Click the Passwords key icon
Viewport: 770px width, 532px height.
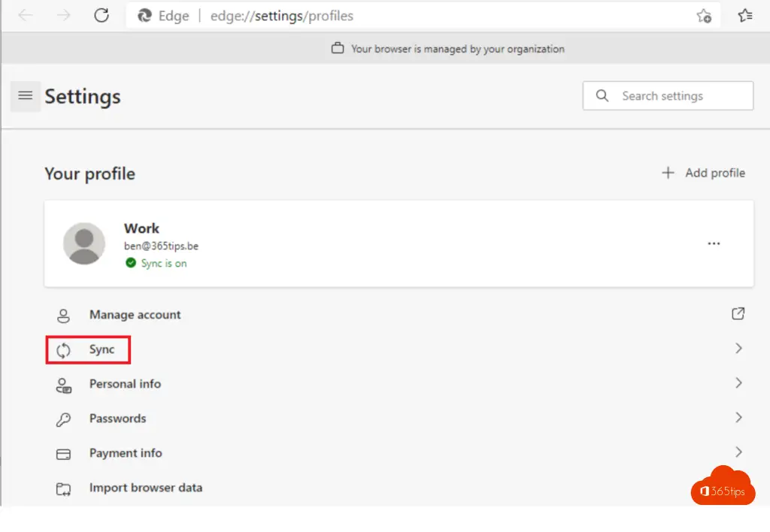63,419
